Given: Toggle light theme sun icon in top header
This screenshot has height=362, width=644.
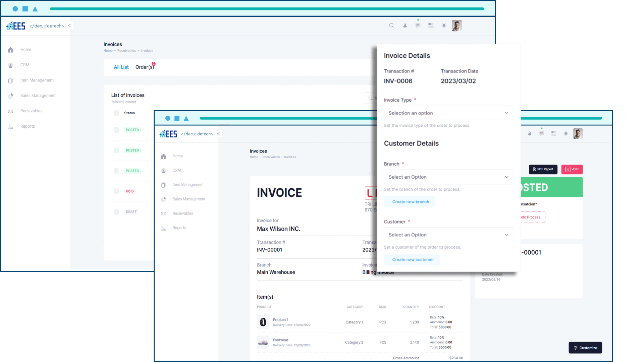Looking at the screenshot, I should 444,25.
